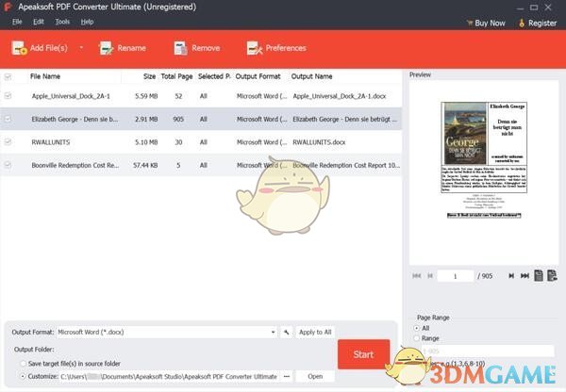
Task: Expand the Output Format dropdown
Action: (274, 332)
